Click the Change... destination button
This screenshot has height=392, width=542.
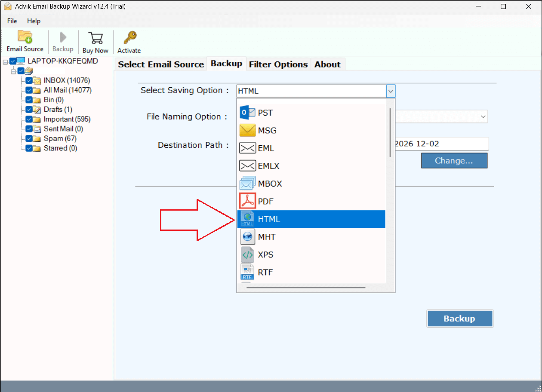point(454,161)
